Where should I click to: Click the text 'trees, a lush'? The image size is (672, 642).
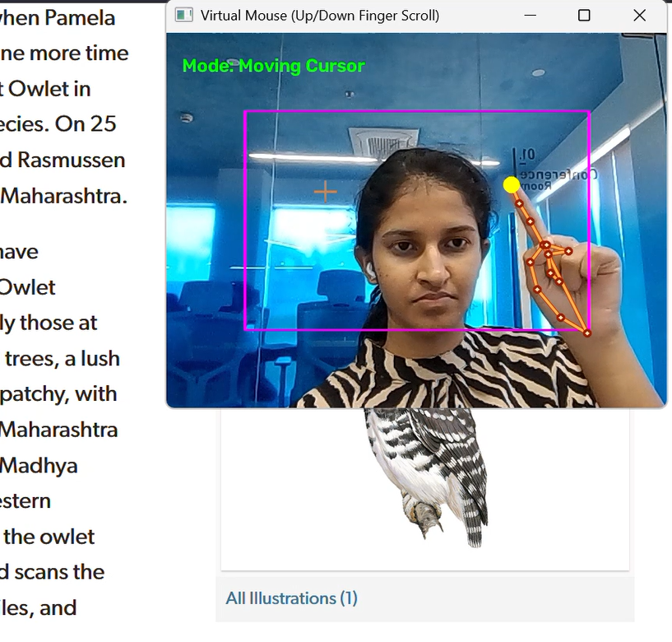(63, 358)
